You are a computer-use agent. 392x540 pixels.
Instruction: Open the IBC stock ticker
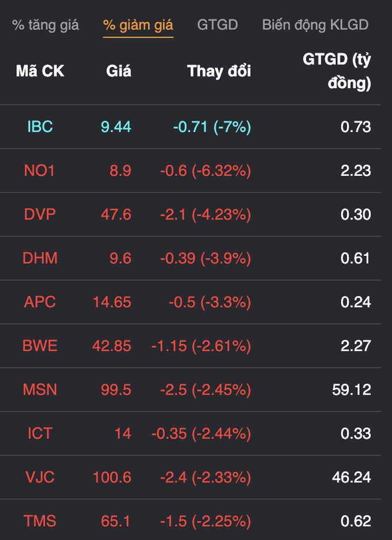[x=40, y=127]
